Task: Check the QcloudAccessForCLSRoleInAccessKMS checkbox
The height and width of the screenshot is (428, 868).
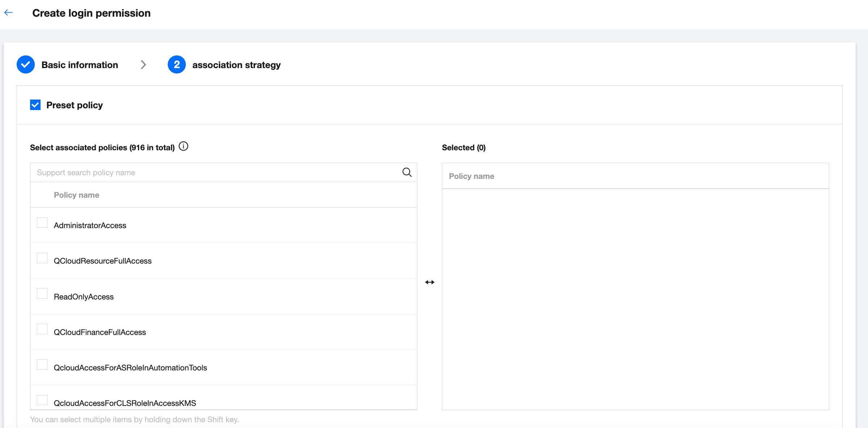Action: click(x=42, y=400)
